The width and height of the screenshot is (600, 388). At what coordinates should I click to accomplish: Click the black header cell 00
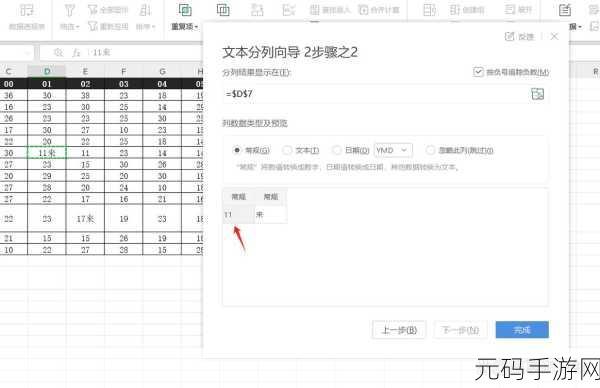(9, 84)
